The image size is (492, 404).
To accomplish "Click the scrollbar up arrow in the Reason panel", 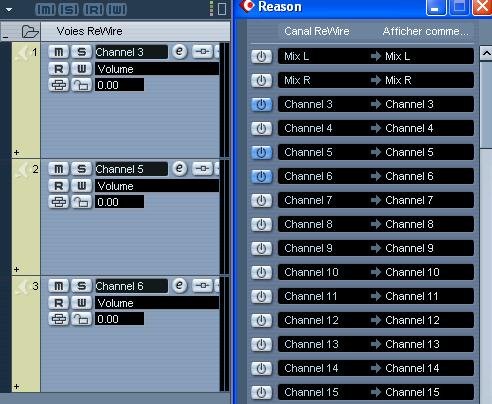I will click(x=486, y=53).
